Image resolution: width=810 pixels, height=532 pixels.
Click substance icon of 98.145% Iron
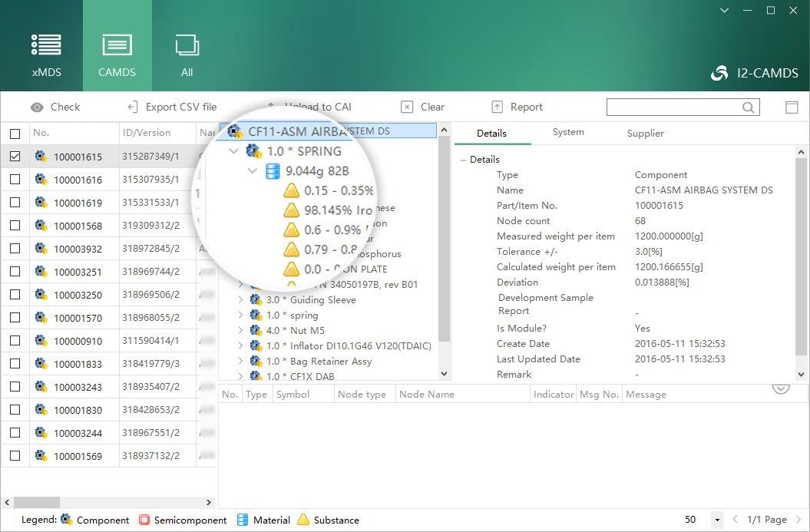pos(292,210)
